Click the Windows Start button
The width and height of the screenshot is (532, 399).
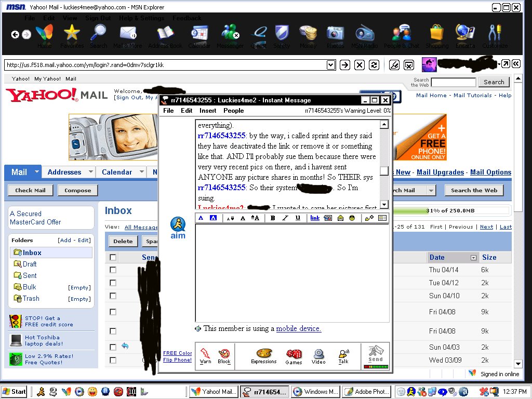(14, 392)
